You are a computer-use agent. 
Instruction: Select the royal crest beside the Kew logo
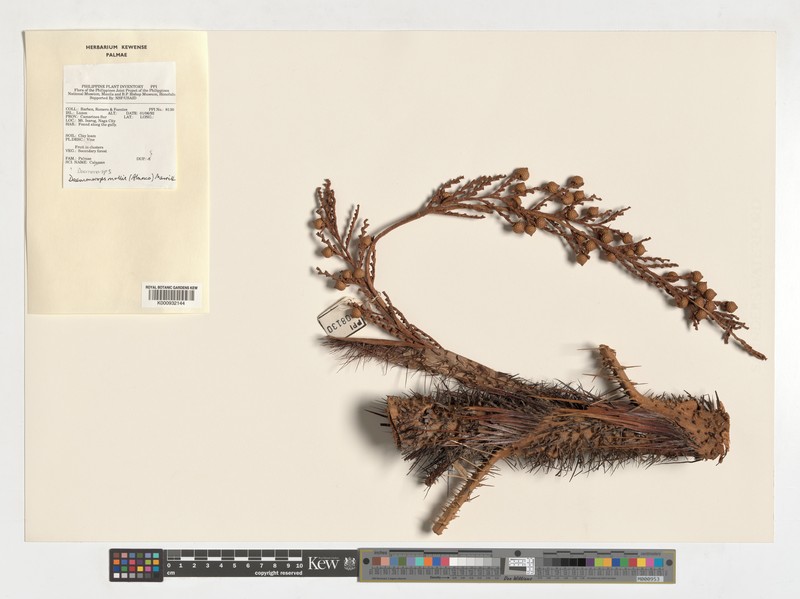coord(349,563)
